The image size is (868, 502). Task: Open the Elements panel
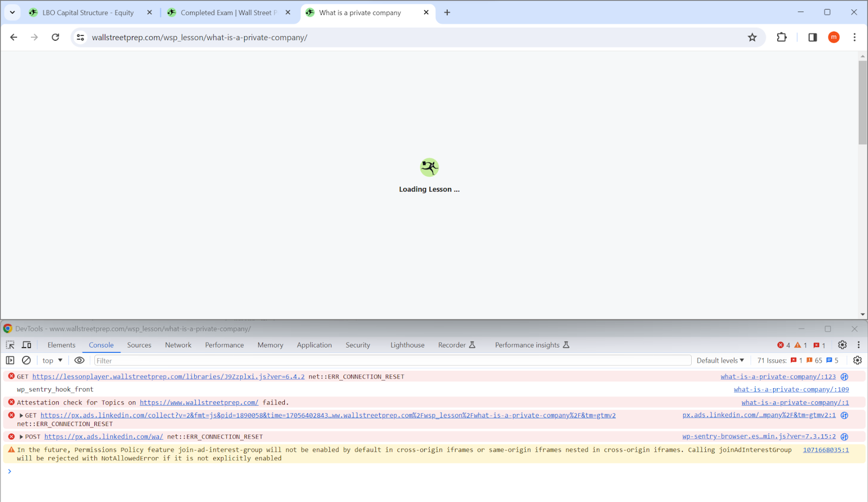tap(61, 345)
